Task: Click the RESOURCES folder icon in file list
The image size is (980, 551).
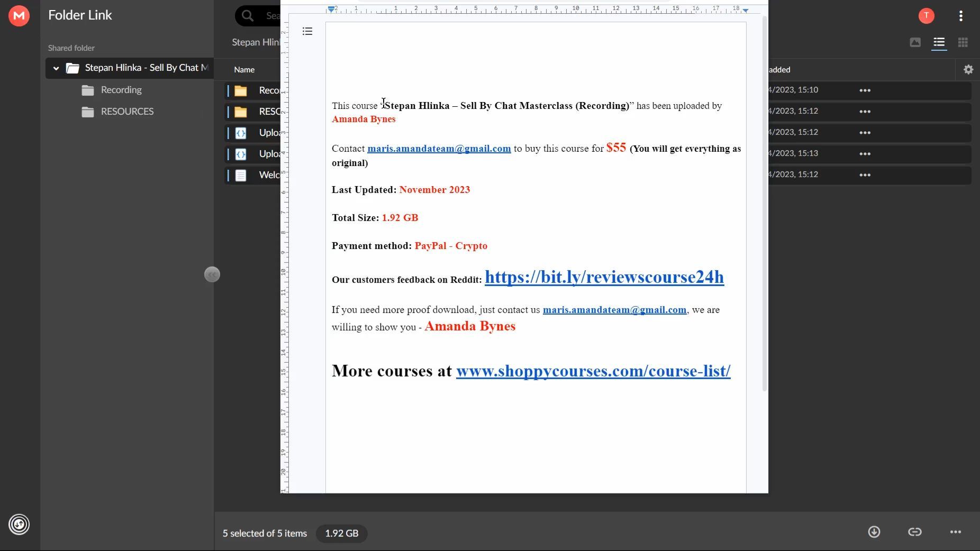Action: [x=241, y=112]
